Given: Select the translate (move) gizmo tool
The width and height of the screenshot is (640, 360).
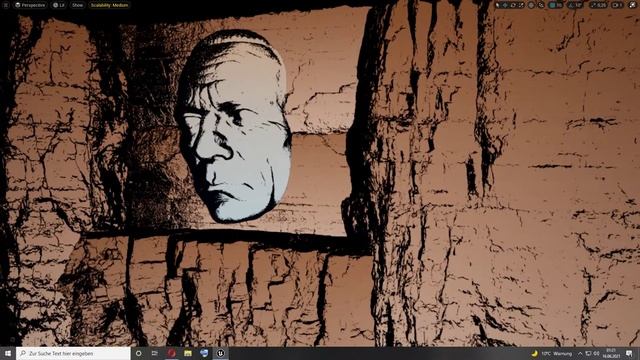Looking at the screenshot, I should tap(505, 5).
